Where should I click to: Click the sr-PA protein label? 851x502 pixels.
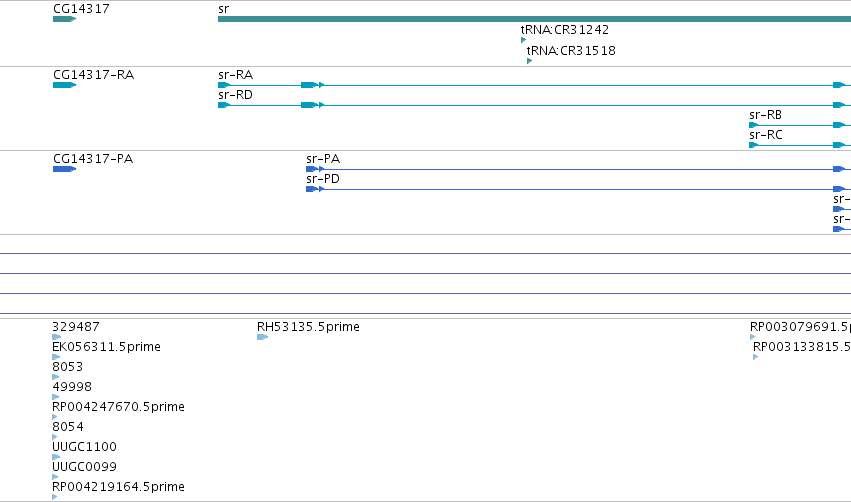click(323, 158)
